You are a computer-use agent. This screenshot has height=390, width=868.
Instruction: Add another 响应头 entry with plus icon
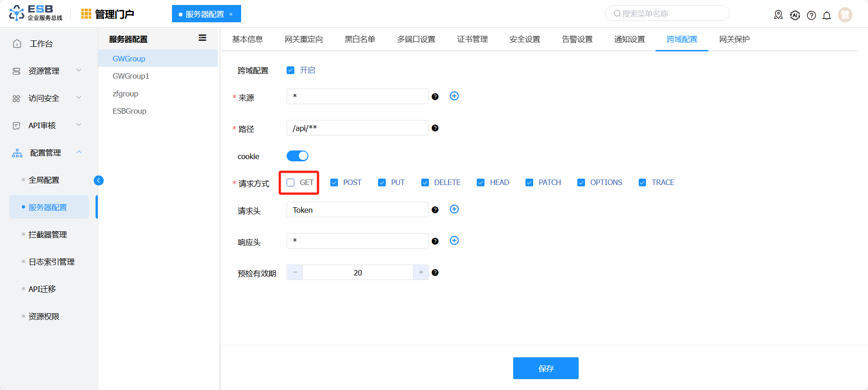pyautogui.click(x=454, y=240)
